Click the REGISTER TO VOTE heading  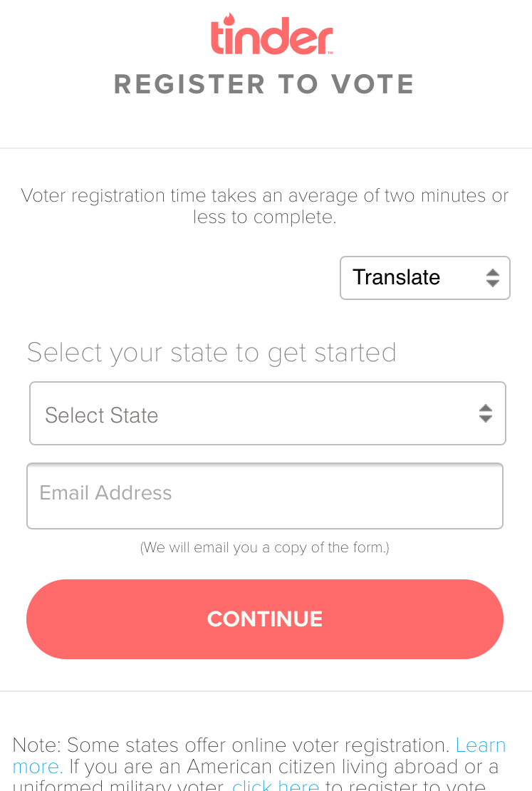(264, 84)
